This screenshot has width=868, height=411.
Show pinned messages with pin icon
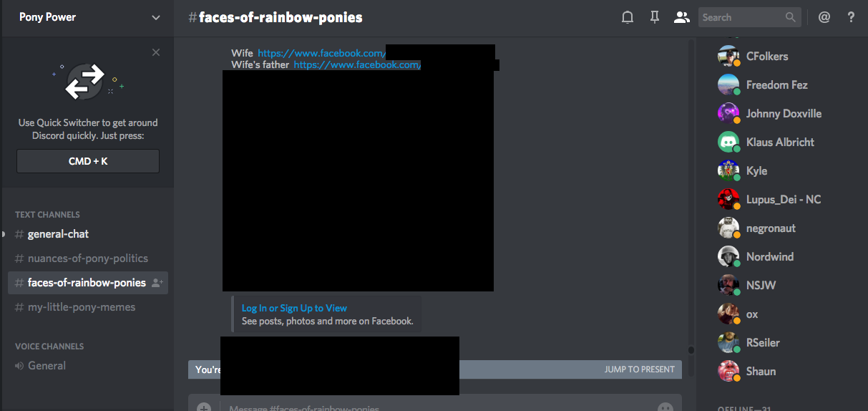[654, 17]
